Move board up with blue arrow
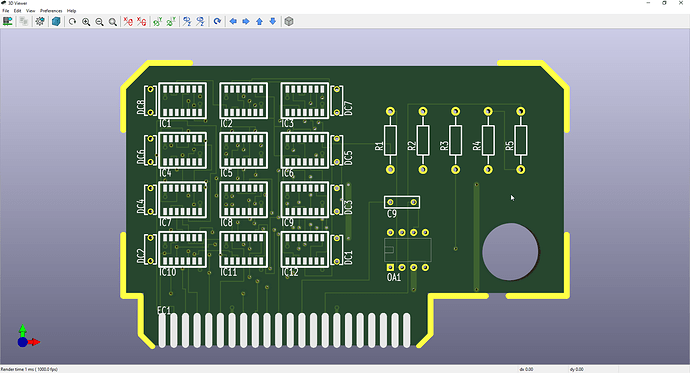This screenshot has height=373, width=690. coord(260,21)
